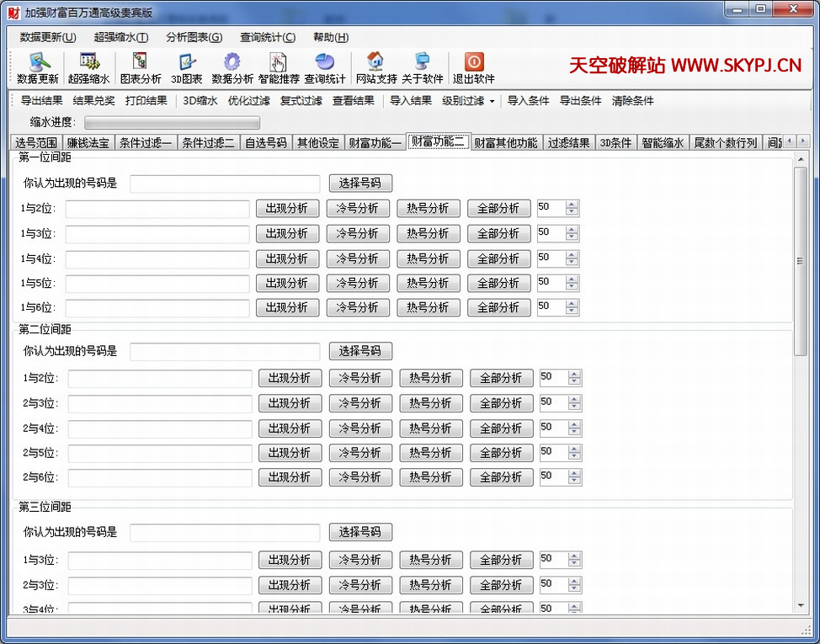Expand the 级别过滤 dropdown arrow

point(492,101)
